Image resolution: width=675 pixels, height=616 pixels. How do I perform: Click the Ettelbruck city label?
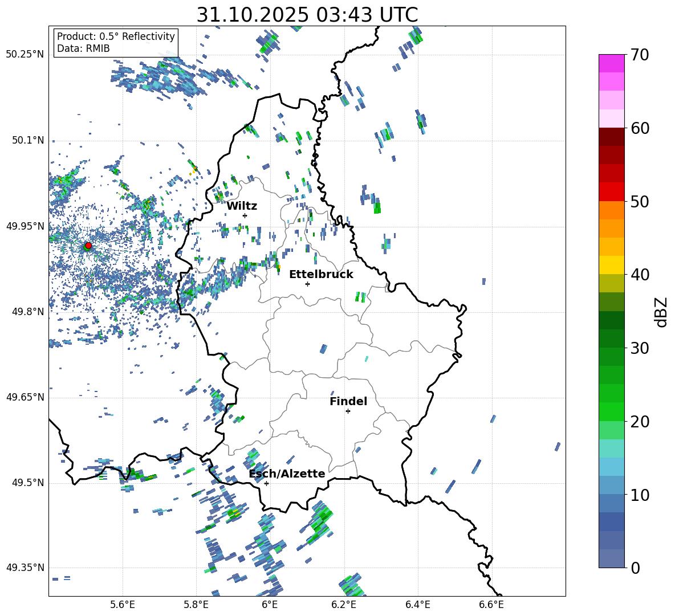click(x=321, y=274)
